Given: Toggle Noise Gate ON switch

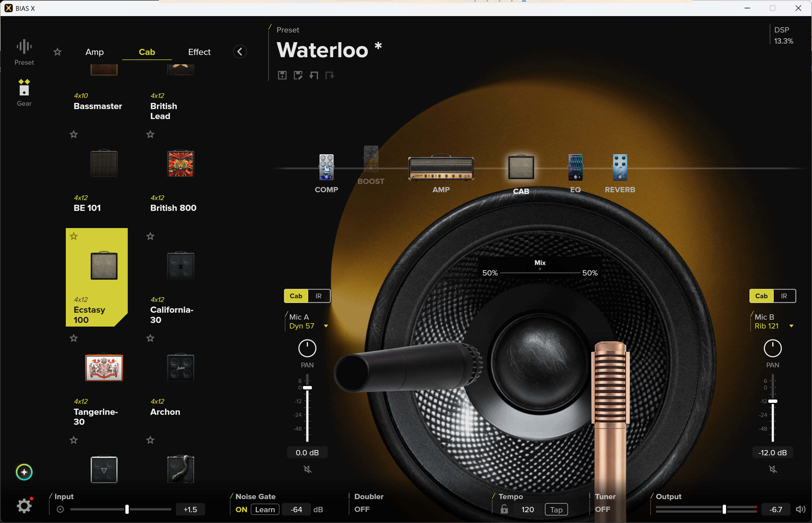Looking at the screenshot, I should [241, 509].
